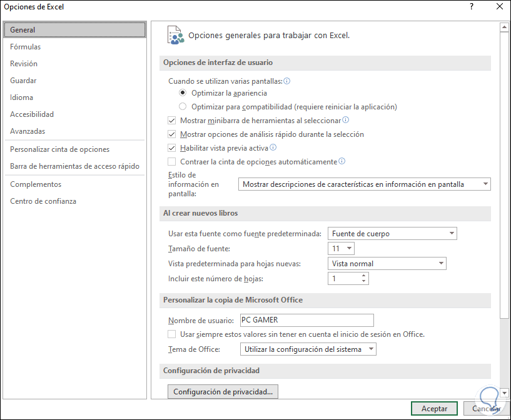Enable 'Contraer la cinta de opciones automáticamente'
The image size is (511, 420).
[172, 161]
